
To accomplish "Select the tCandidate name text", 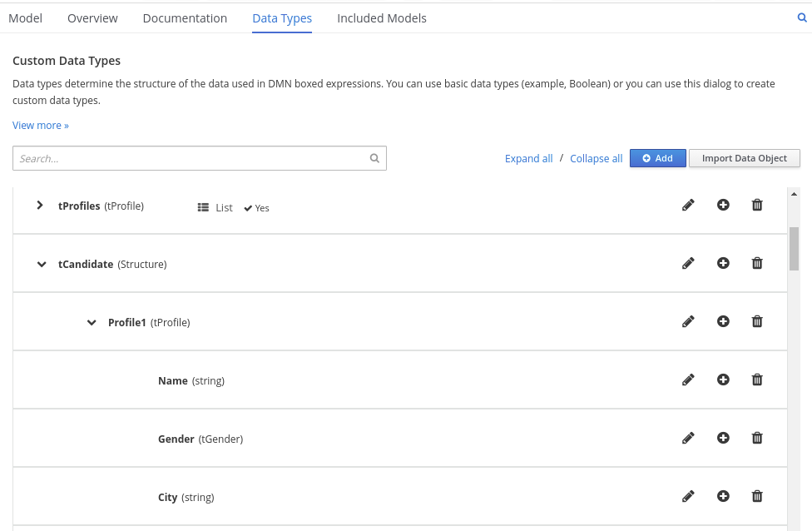I will [86, 264].
